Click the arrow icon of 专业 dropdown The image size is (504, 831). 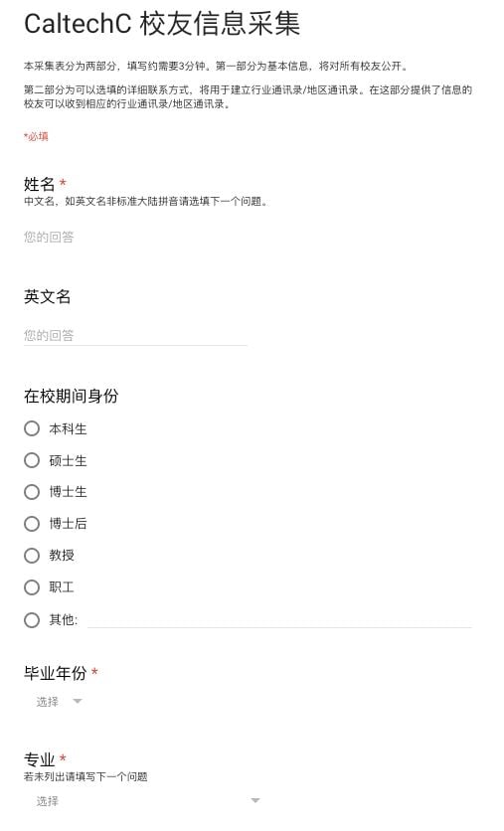pyautogui.click(x=255, y=801)
